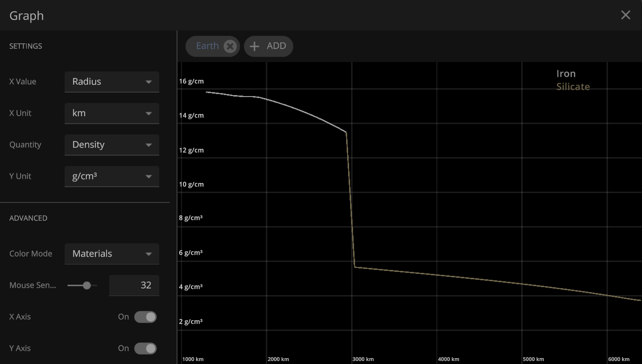Image resolution: width=642 pixels, height=364 pixels.
Task: Click the Mouse Sen... setting label
Action: click(x=33, y=285)
